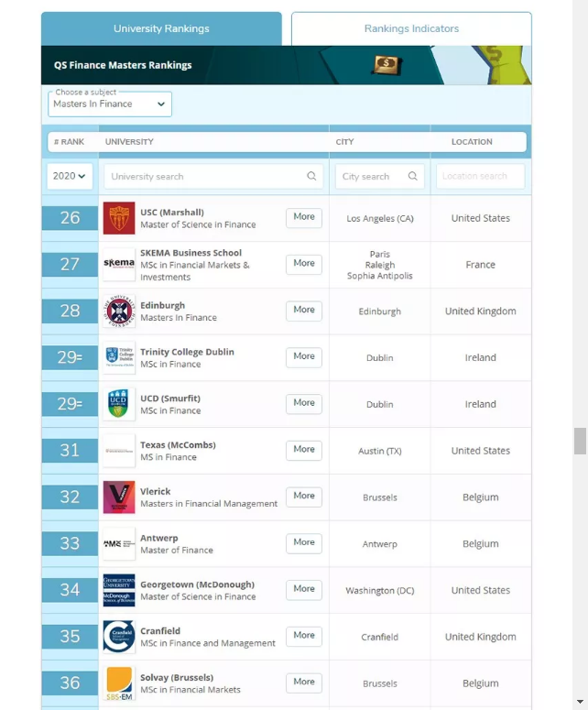588x710 pixels.
Task: Click the Cranfield logo
Action: click(119, 637)
